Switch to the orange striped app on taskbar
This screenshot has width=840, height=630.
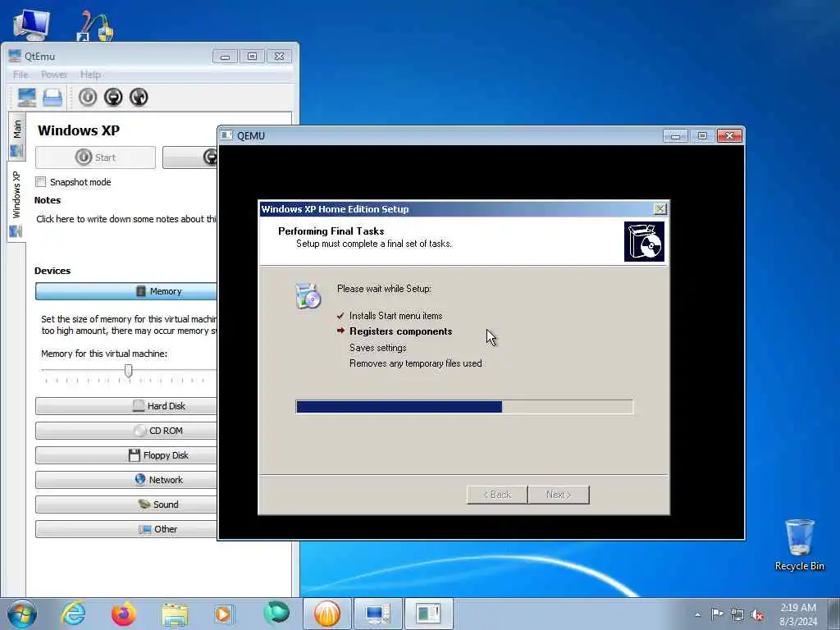click(327, 614)
